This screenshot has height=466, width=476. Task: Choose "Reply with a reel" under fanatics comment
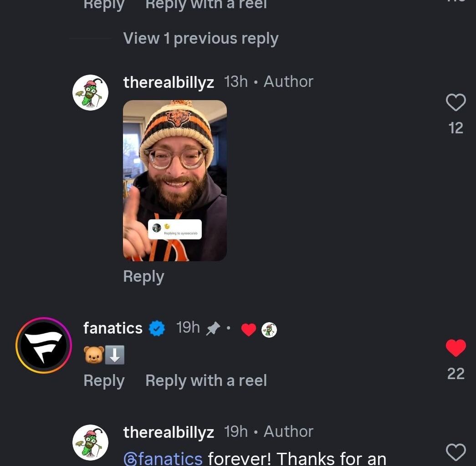tap(206, 381)
